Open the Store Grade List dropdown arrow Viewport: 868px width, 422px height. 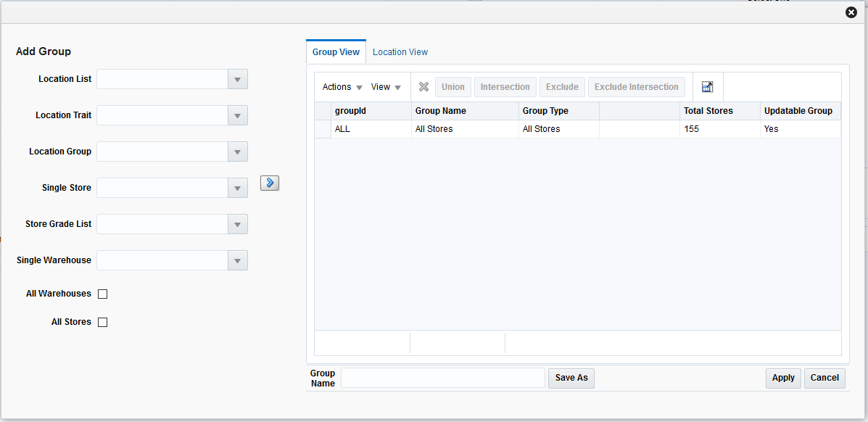[x=237, y=224]
